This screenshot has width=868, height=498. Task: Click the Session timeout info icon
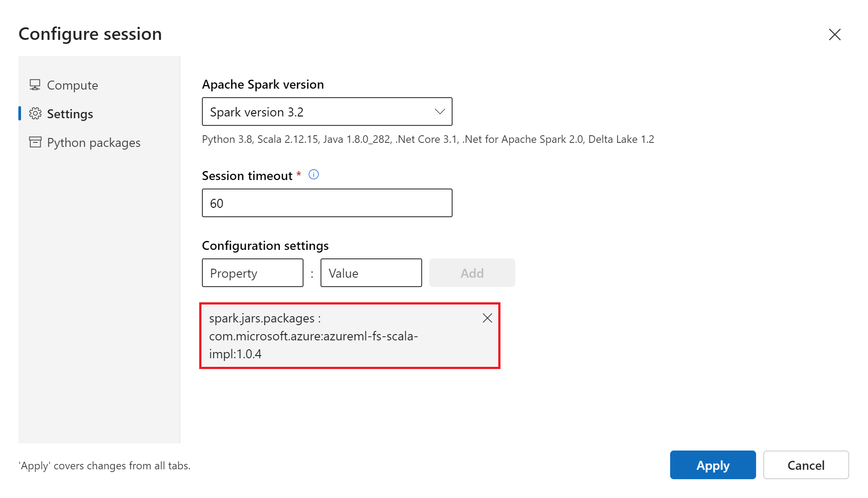(x=314, y=175)
